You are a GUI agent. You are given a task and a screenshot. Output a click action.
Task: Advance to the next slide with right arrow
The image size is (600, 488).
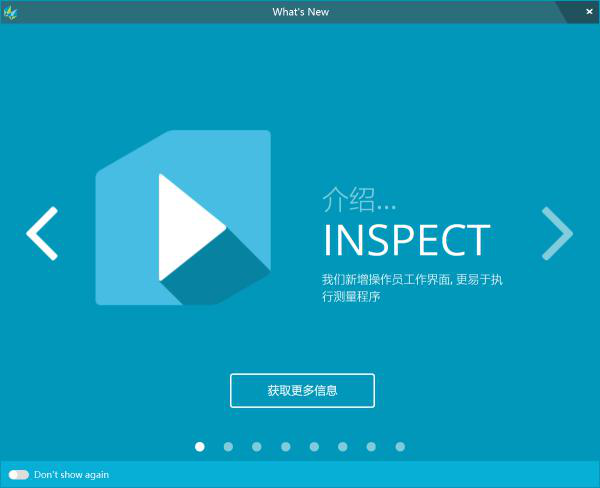(x=557, y=234)
